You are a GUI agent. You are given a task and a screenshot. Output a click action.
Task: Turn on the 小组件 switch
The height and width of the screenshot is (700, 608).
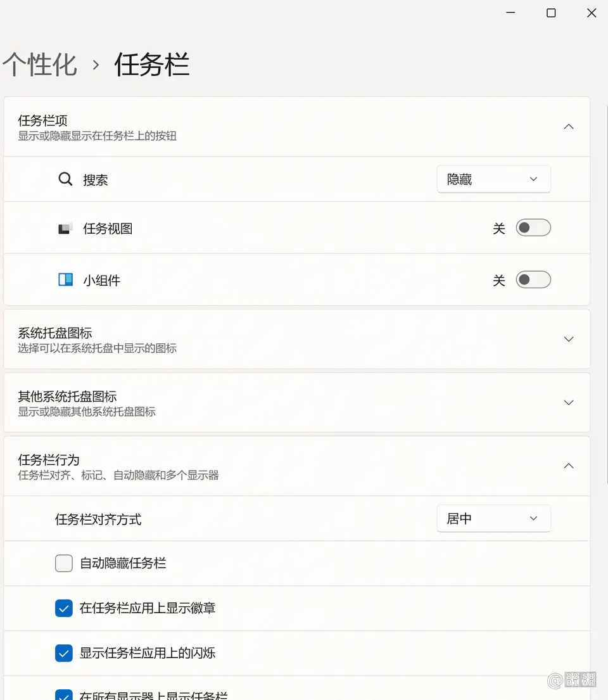tap(533, 279)
